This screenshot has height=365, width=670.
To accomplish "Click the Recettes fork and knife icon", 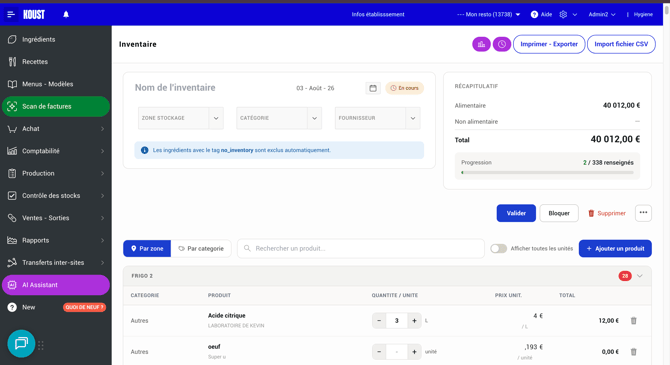I will (x=12, y=62).
